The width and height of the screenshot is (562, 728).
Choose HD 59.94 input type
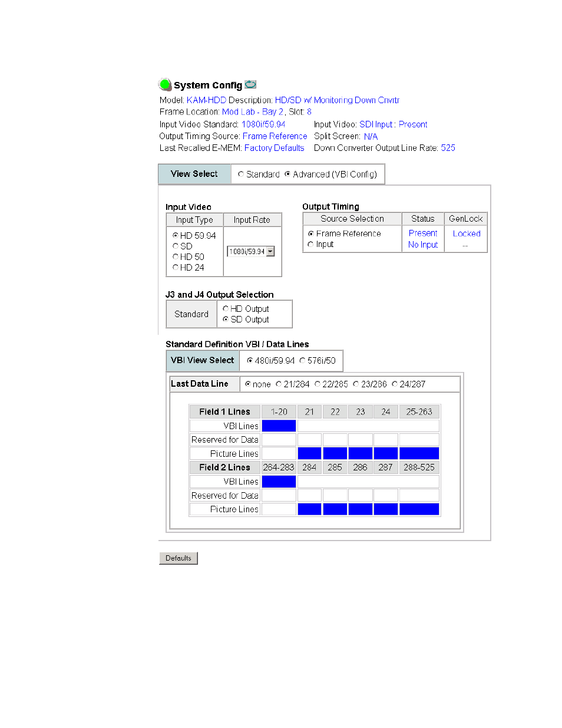(176, 235)
